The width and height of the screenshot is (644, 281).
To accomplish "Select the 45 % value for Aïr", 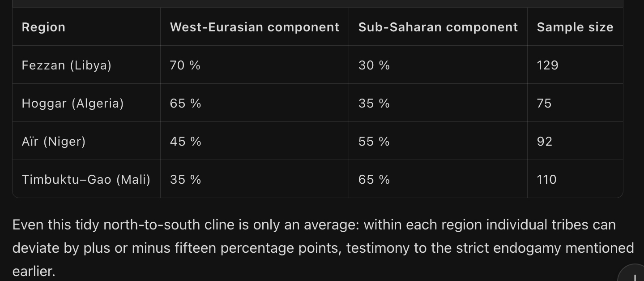I will [x=185, y=142].
